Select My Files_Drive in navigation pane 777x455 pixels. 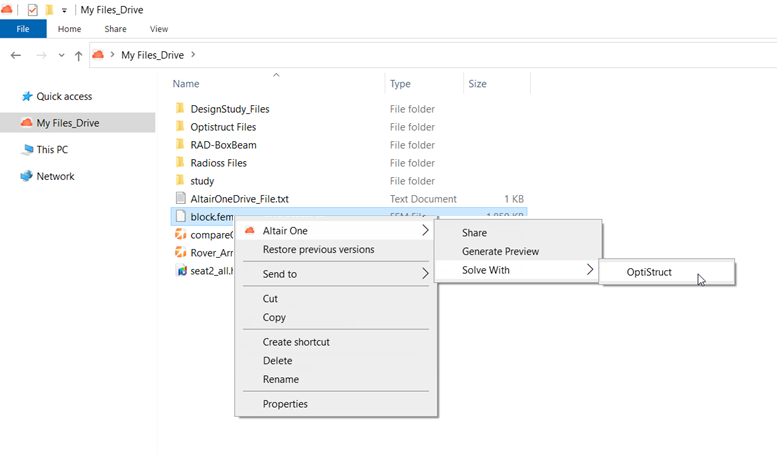point(67,123)
